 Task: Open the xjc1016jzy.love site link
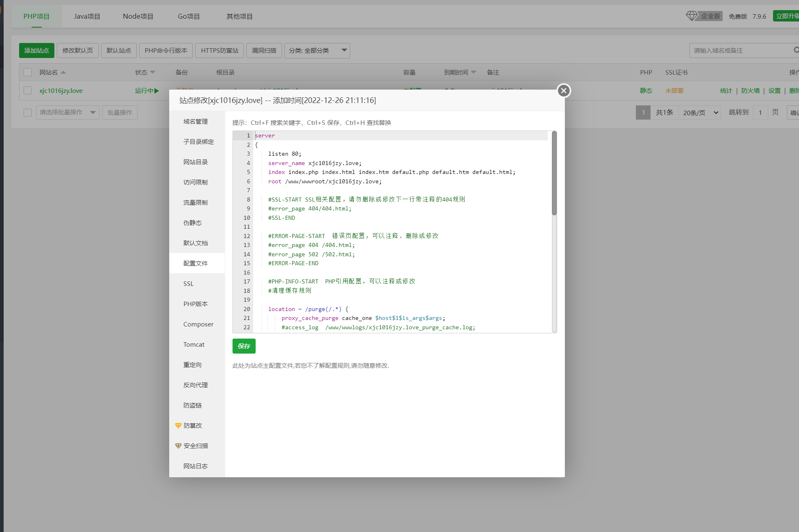61,90
